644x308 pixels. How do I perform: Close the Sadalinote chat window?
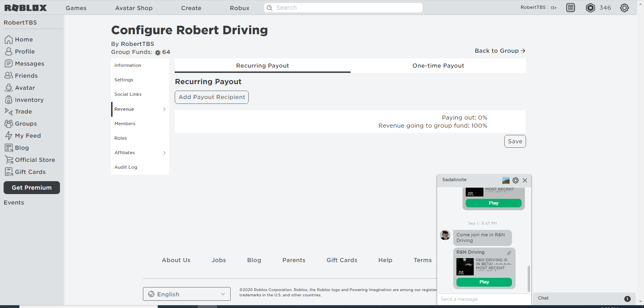(525, 180)
